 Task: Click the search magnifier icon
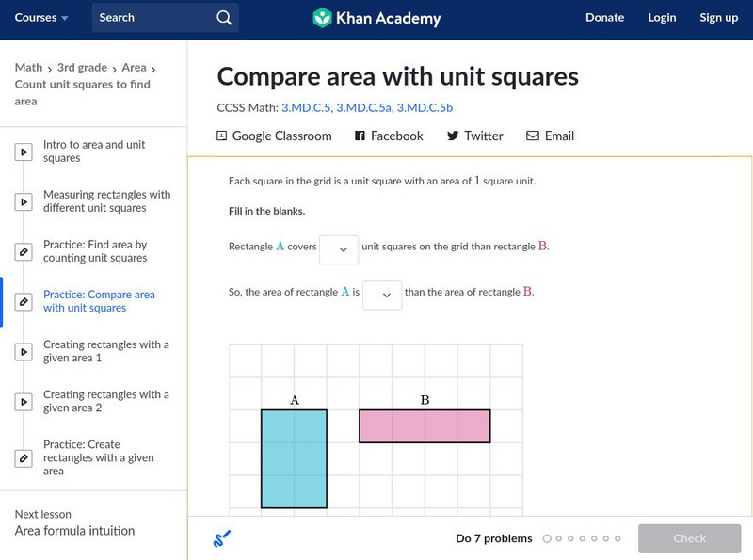coord(223,18)
